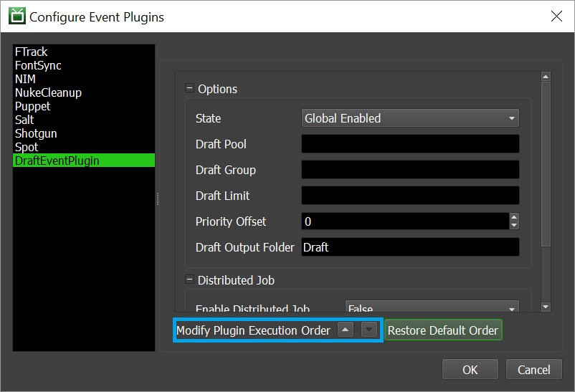Click the splitter handle beside plugin list
The height and width of the screenshot is (392, 575).
tap(158, 199)
